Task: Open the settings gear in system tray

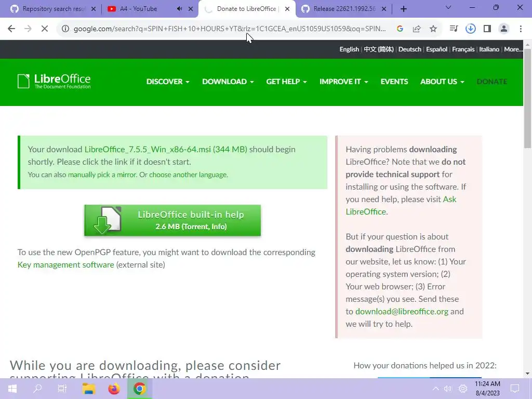Action: tap(463, 389)
